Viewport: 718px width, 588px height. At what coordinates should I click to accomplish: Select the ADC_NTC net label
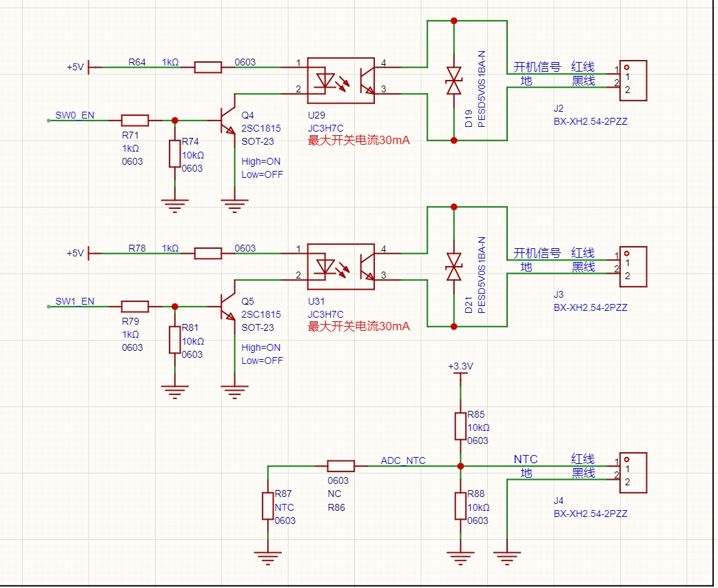pos(403,460)
